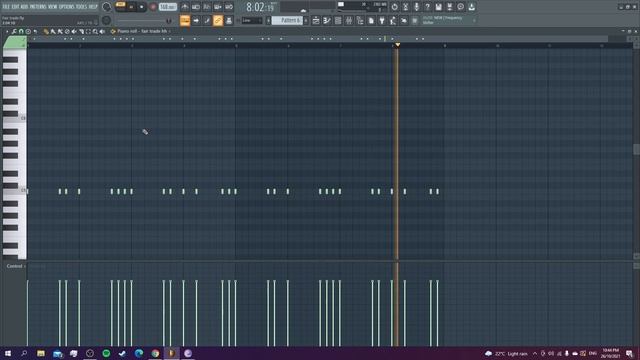
Task: Click the Play transport button
Action: [x=131, y=7]
